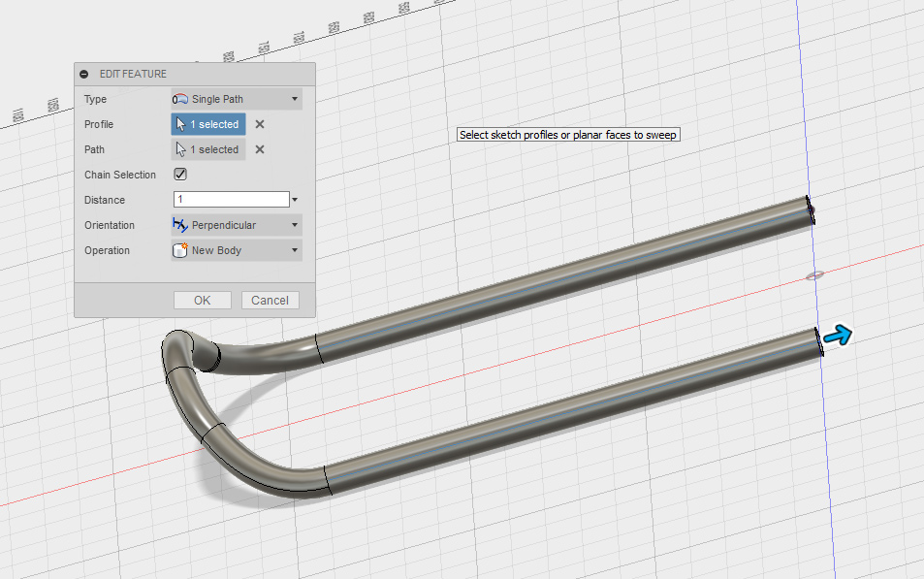Clear the Path selection with X
This screenshot has height=579, width=924.
coord(260,149)
